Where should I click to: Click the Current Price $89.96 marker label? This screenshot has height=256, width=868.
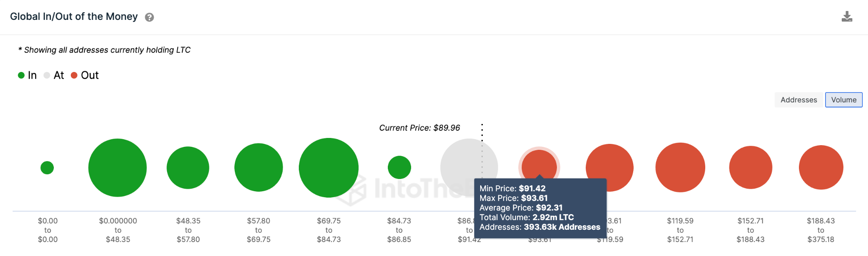420,128
